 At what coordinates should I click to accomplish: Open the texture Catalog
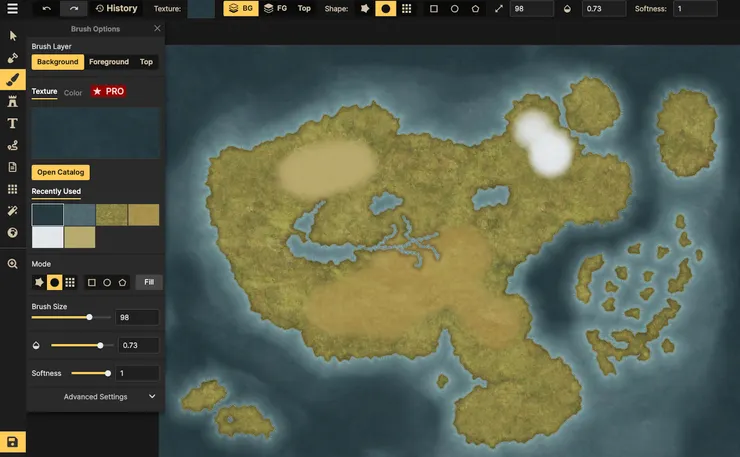point(60,172)
